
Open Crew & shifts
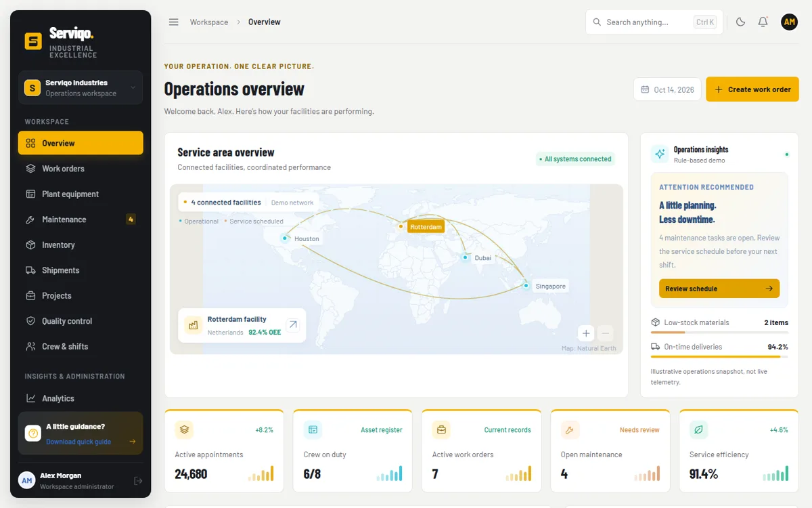[81, 346]
